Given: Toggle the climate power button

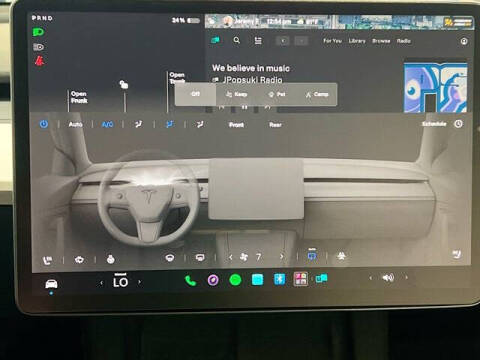Looking at the screenshot, I should [x=44, y=124].
